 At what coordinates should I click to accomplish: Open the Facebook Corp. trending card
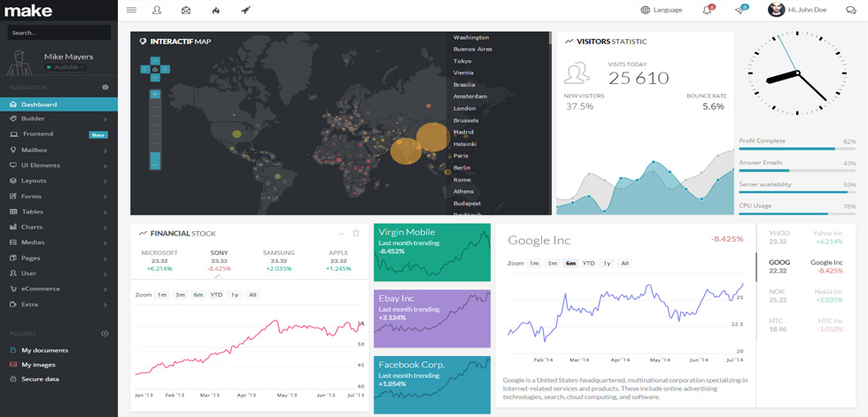432,385
